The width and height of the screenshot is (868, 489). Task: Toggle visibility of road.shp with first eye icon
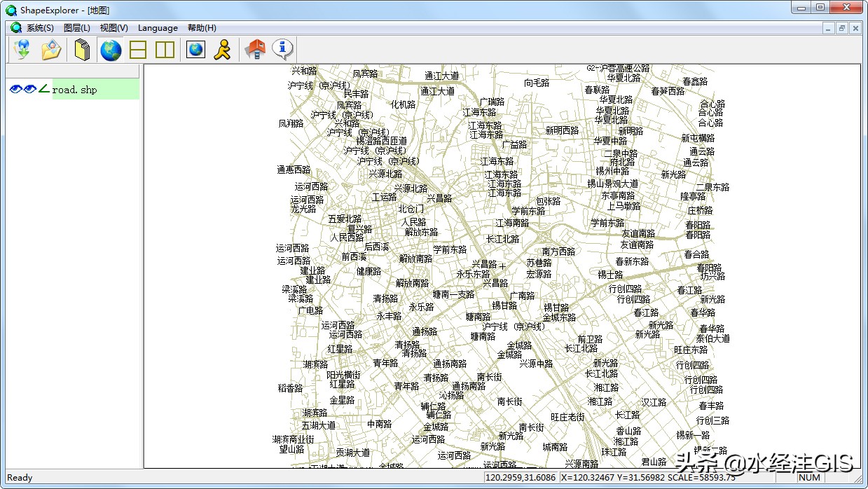click(x=15, y=90)
